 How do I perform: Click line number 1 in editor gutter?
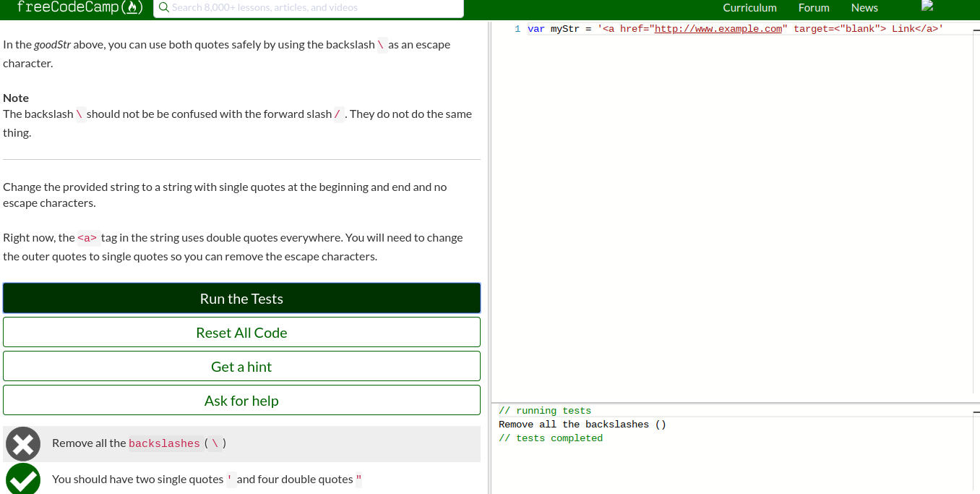[x=517, y=29]
